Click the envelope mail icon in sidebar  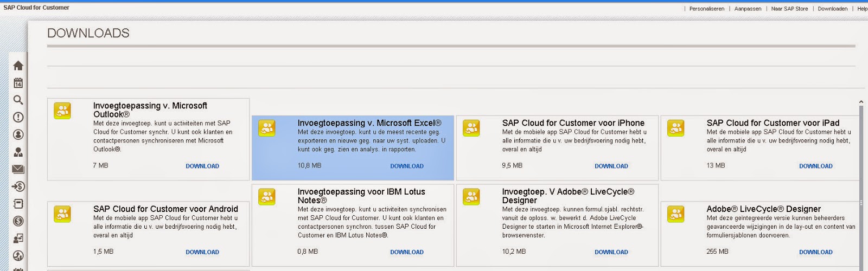pyautogui.click(x=18, y=169)
